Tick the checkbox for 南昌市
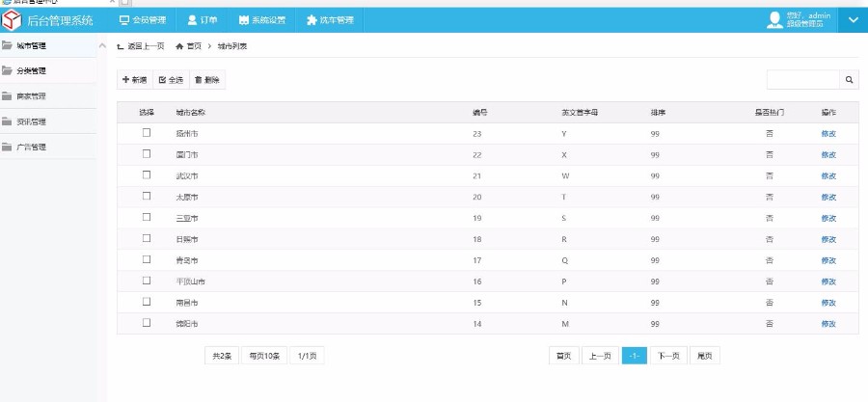The height and width of the screenshot is (402, 868). (x=147, y=302)
